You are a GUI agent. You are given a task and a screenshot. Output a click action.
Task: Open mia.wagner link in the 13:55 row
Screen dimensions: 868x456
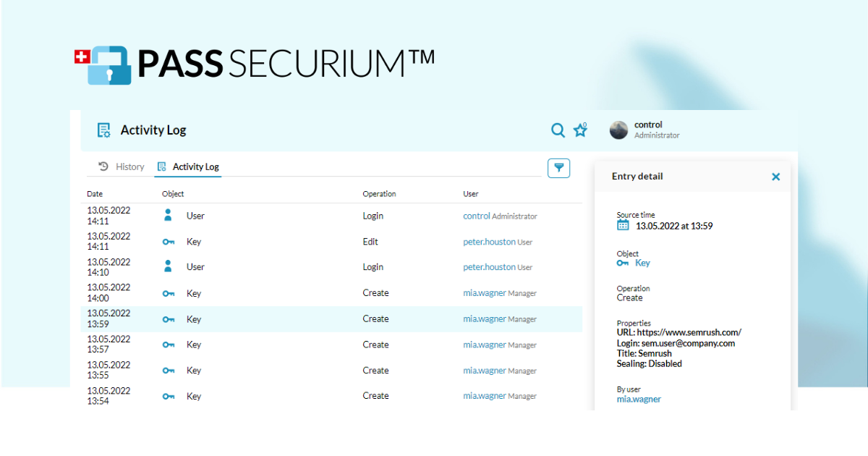coord(485,370)
